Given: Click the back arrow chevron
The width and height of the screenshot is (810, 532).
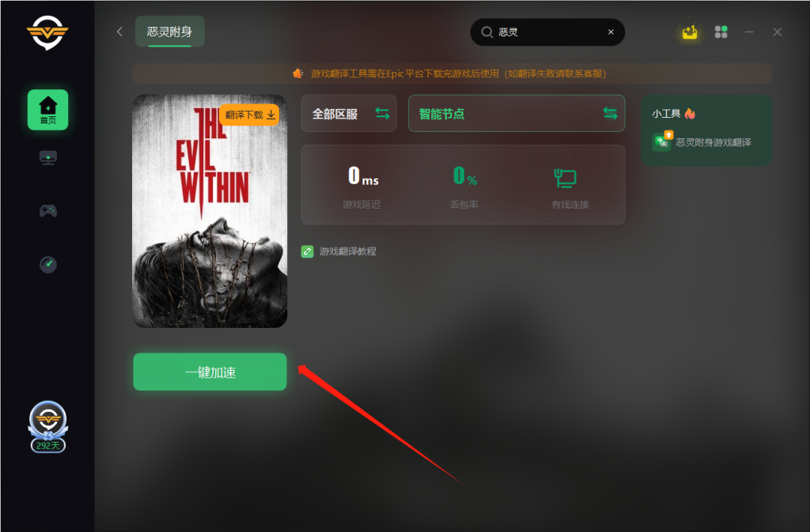Looking at the screenshot, I should 120,32.
